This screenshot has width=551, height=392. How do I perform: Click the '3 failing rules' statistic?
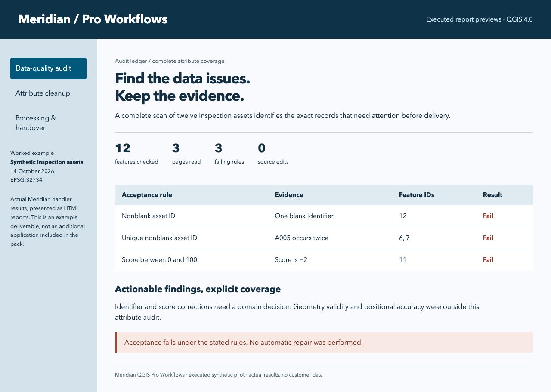point(229,153)
